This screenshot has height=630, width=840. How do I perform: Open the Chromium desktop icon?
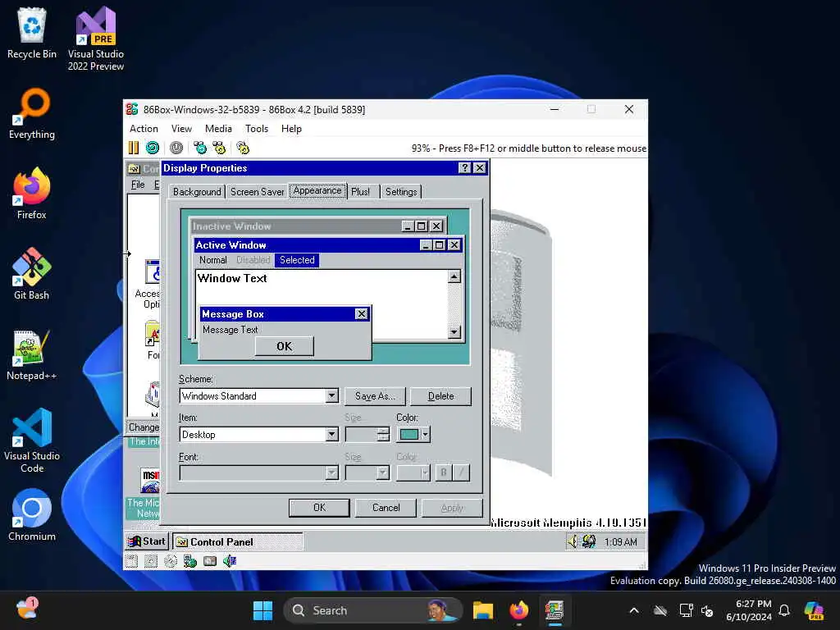(32, 514)
